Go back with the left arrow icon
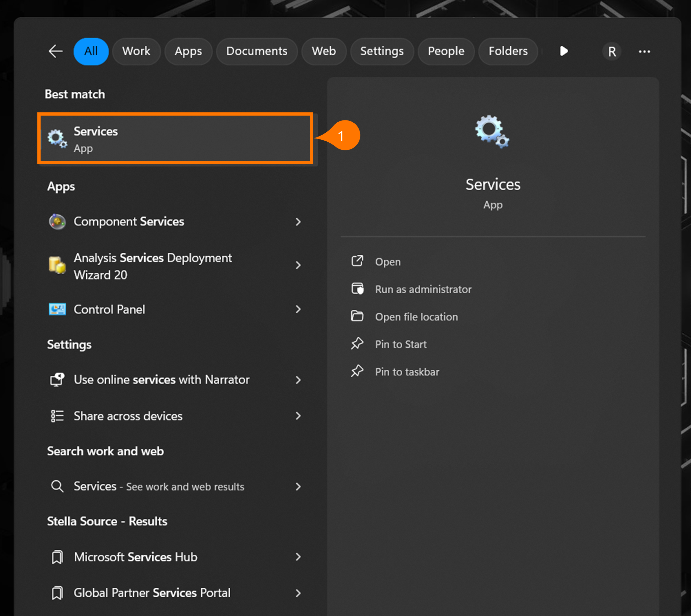The image size is (691, 616). pyautogui.click(x=55, y=52)
